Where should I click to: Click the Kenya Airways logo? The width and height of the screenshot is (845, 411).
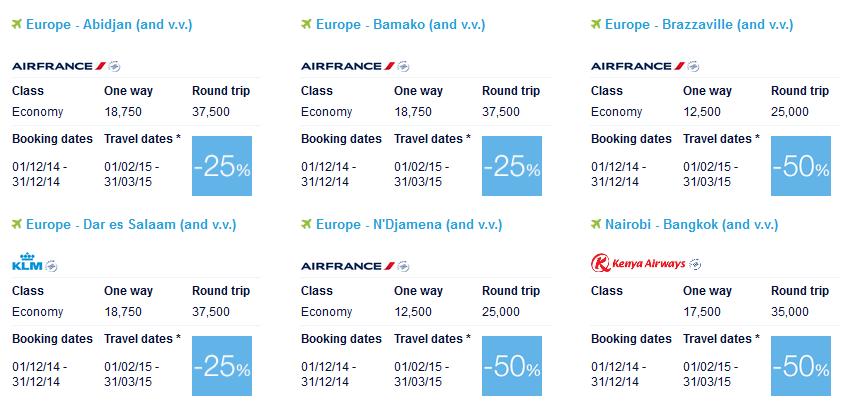tap(646, 264)
